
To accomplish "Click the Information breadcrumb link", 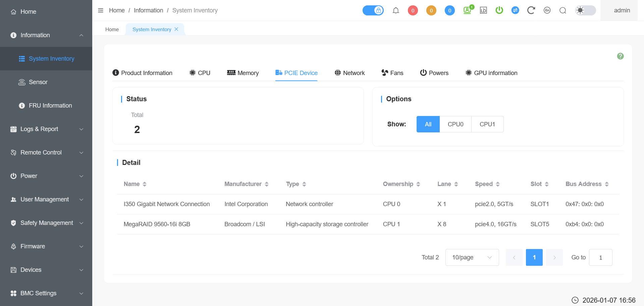I will point(148,10).
